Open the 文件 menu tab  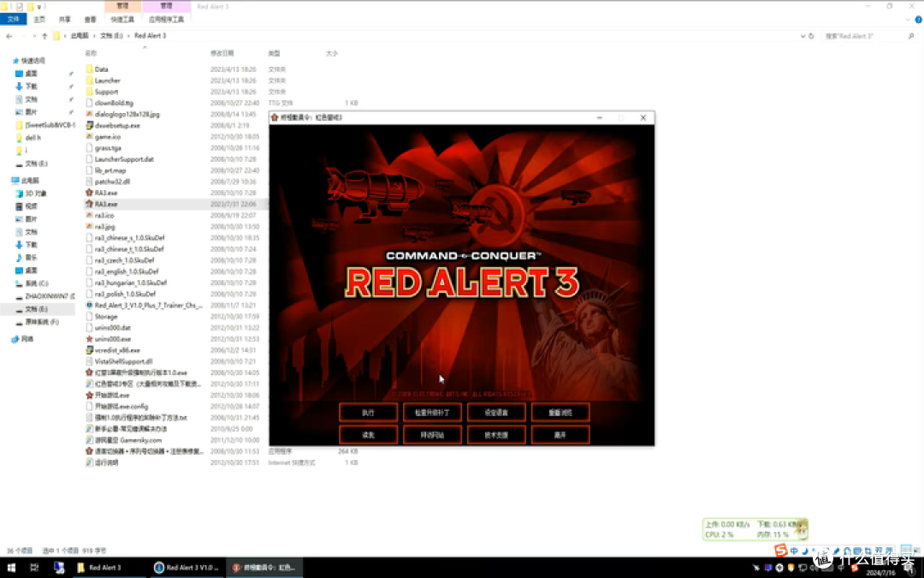pos(13,20)
